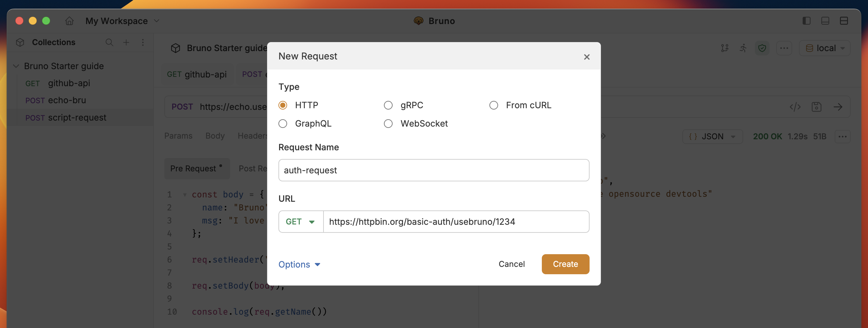Screen dimensions: 868x328
Task: Click the 51B response size
Action: [x=820, y=137]
